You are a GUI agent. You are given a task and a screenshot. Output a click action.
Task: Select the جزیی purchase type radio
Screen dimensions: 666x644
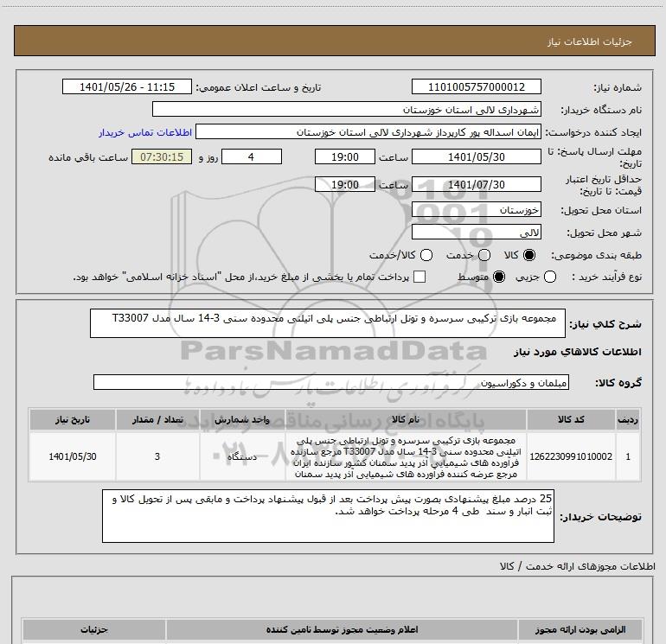550,277
